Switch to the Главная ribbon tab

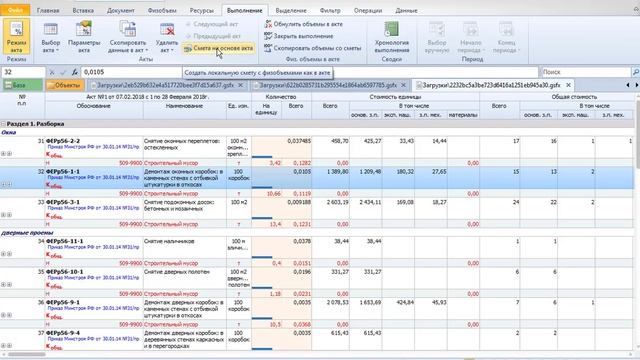(x=48, y=11)
